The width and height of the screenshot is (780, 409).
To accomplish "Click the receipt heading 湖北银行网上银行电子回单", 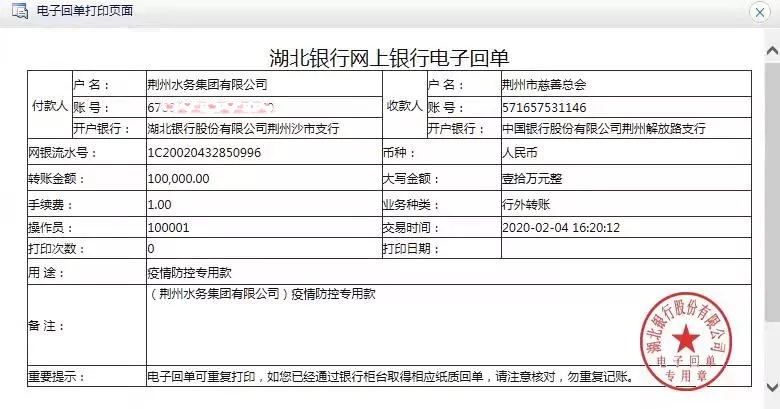I will tap(390, 57).
